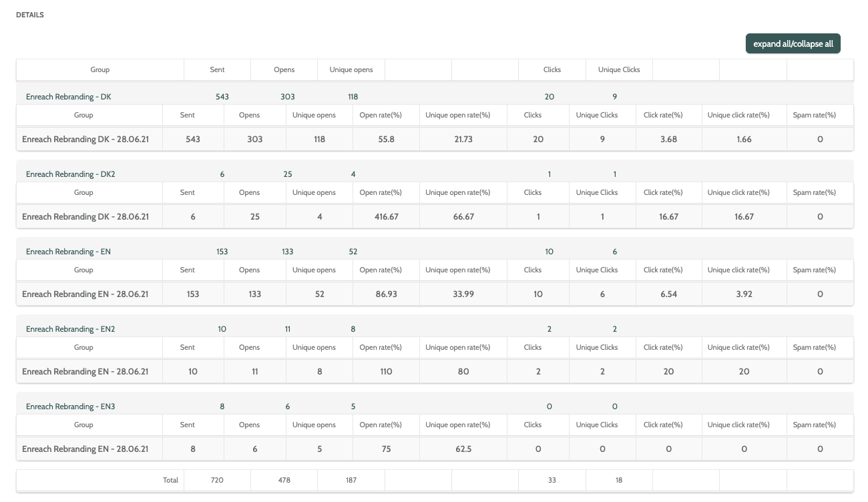868x502 pixels.
Task: Select total sent value 720
Action: (217, 480)
